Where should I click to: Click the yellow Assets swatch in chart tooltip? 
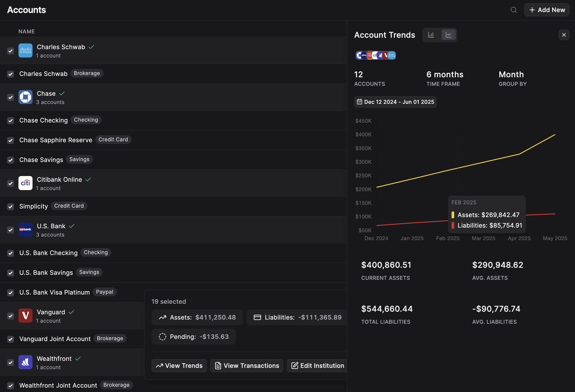click(x=453, y=215)
